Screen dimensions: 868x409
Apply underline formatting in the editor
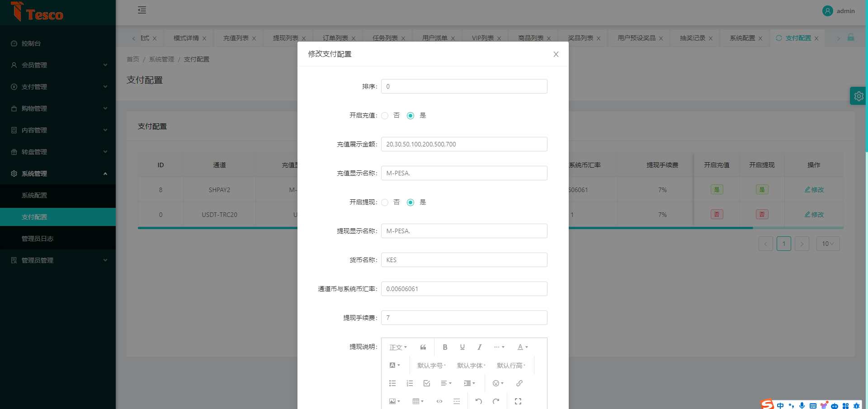pos(462,347)
